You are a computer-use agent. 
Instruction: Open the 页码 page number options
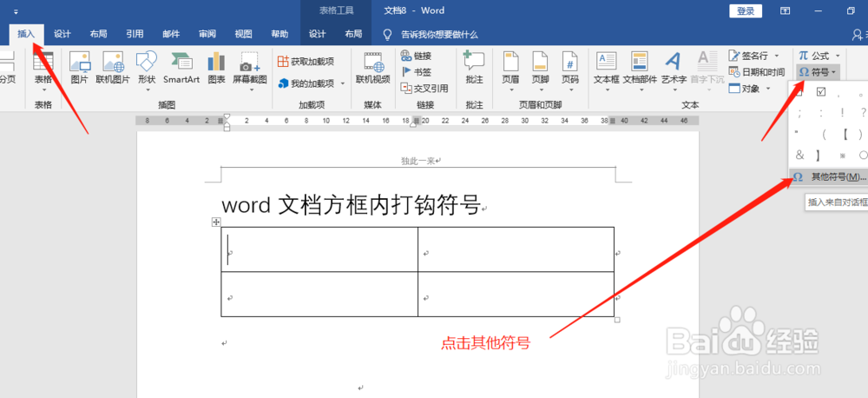(x=570, y=71)
